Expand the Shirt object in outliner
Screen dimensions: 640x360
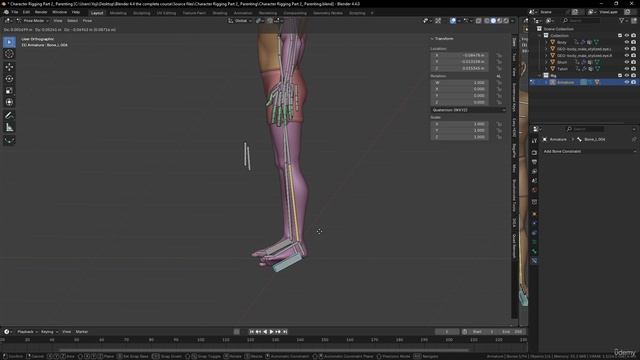pyautogui.click(x=546, y=62)
